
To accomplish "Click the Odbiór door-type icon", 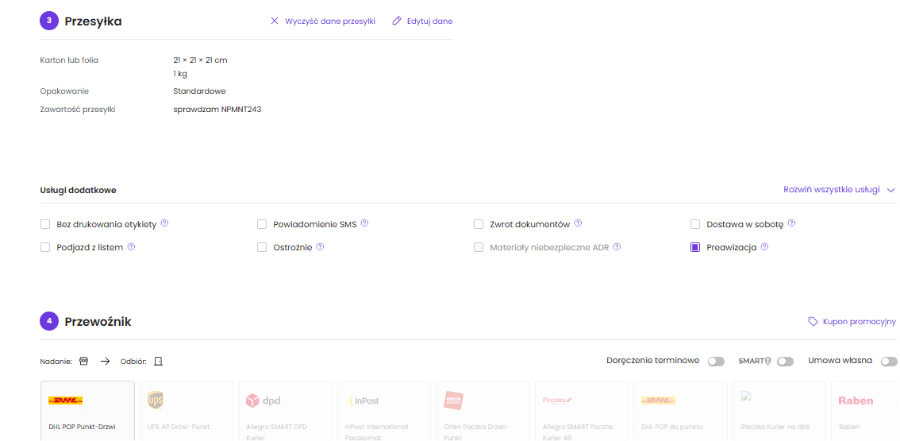I will tap(157, 361).
